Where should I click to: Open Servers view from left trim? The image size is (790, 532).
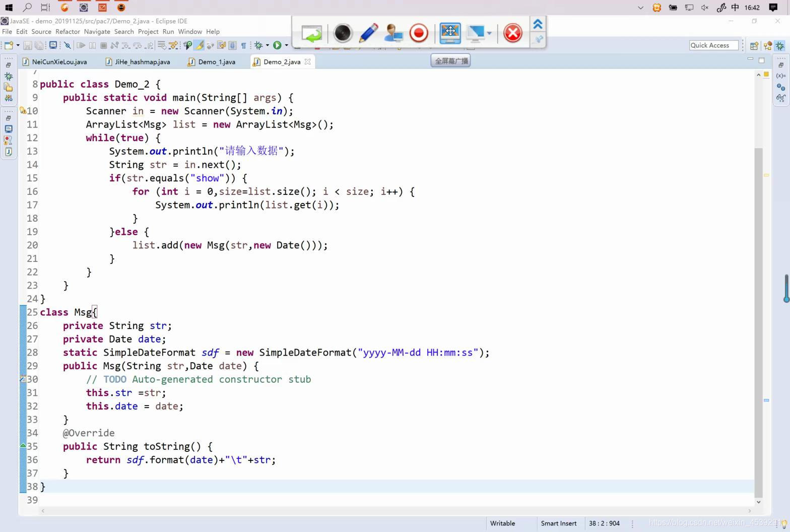9,98
